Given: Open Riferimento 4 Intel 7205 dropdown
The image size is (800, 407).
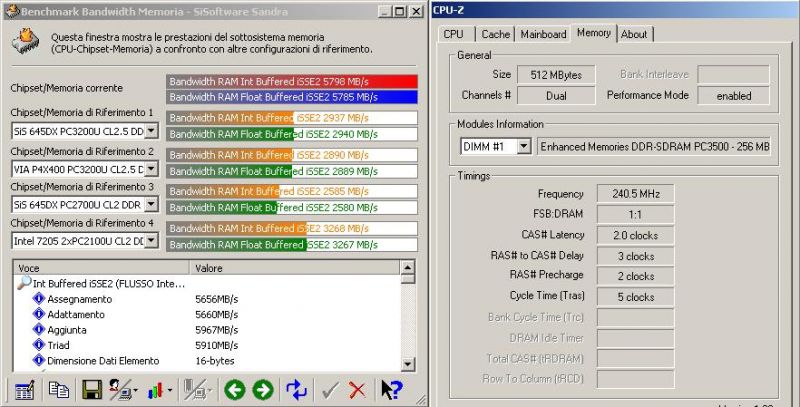Looking at the screenshot, I should pos(151,241).
